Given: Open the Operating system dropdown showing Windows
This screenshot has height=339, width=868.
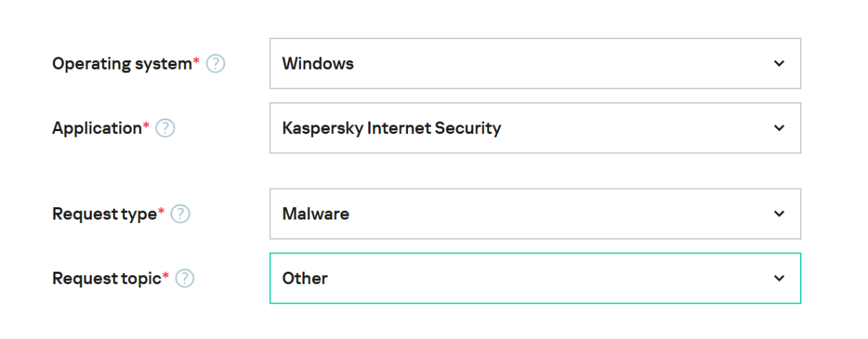Looking at the screenshot, I should click(535, 64).
